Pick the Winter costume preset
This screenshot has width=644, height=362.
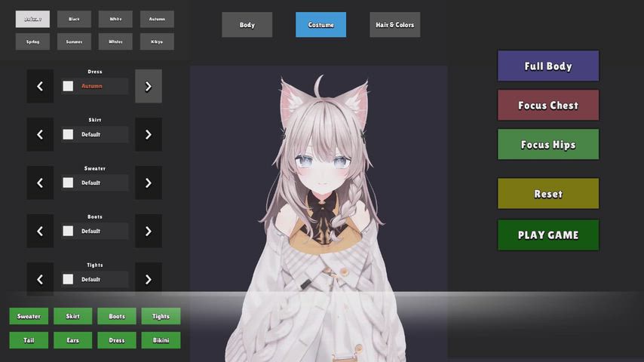coord(115,41)
